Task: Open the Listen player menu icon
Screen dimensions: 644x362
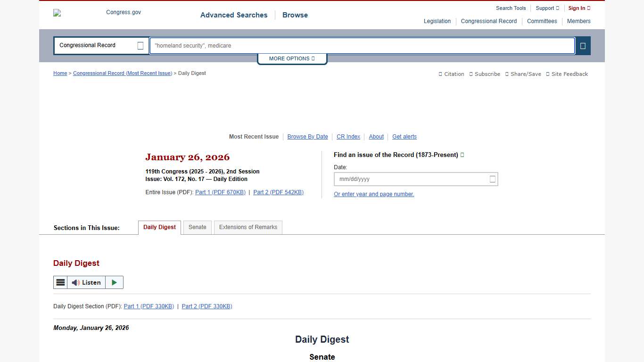Action: coord(60,282)
